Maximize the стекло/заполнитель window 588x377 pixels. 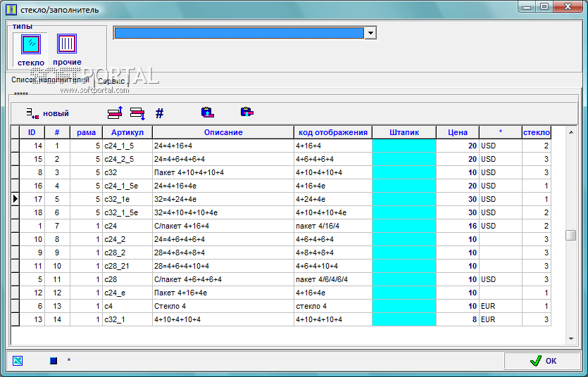(x=544, y=6)
